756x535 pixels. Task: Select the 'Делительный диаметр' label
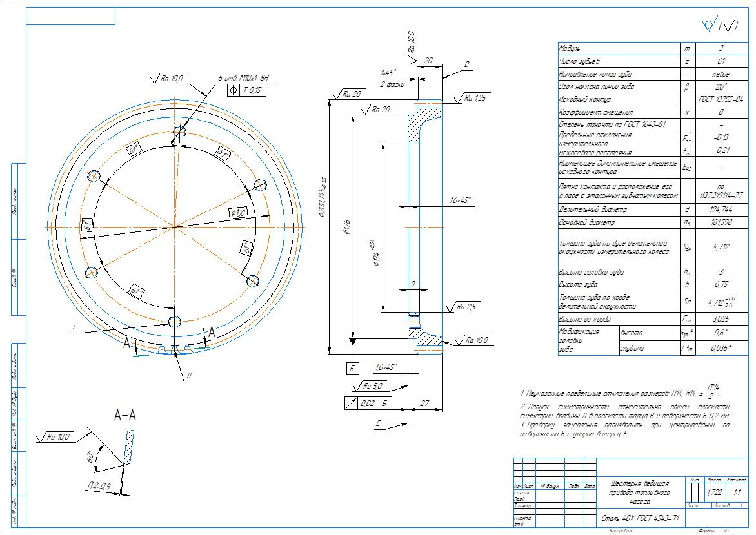click(593, 209)
